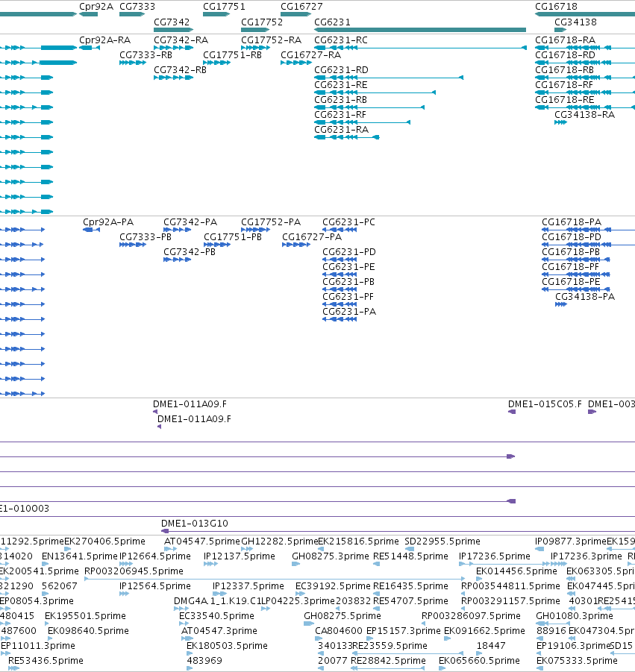
Task: Open protein CG7342-PA
Action: tap(190, 222)
